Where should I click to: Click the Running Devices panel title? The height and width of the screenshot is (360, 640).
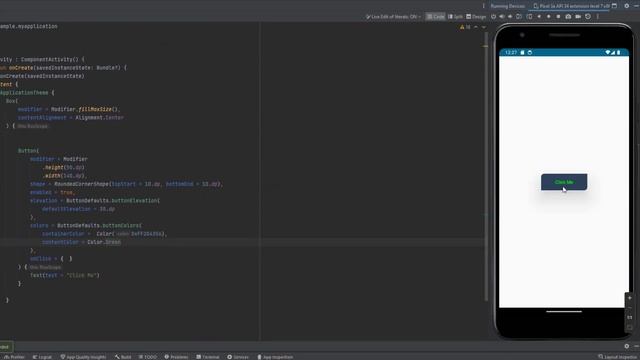[x=507, y=6]
